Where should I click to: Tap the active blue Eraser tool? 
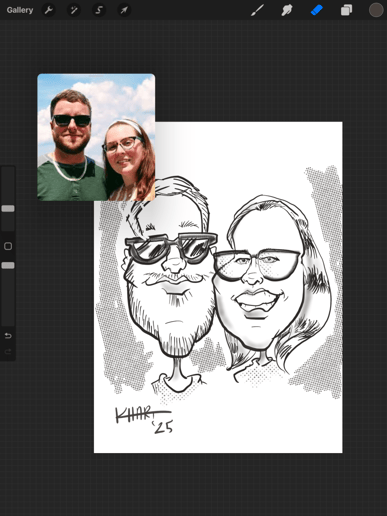[317, 10]
